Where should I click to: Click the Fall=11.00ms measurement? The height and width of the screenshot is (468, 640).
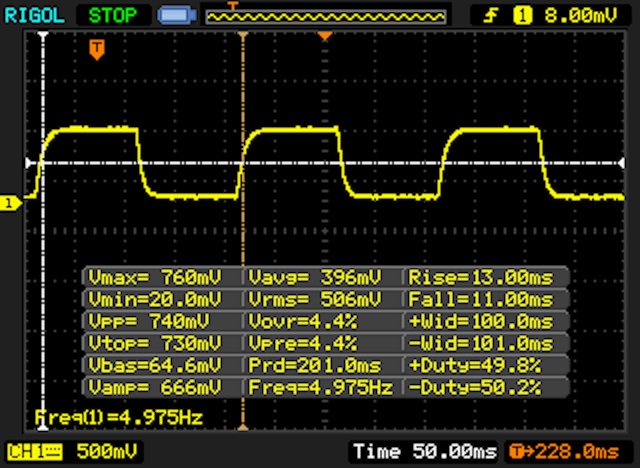point(481,299)
